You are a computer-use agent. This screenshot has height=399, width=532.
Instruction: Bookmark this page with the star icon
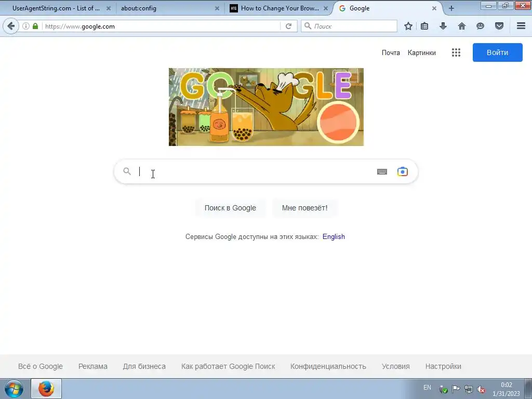pos(408,26)
